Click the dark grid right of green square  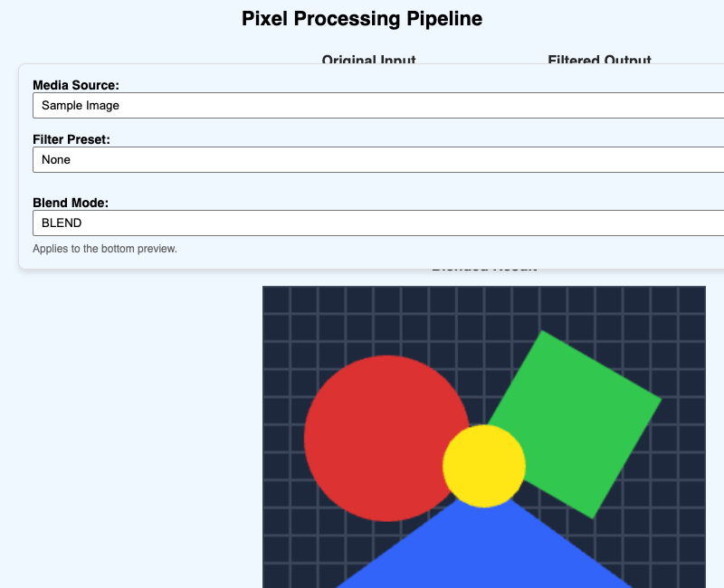[x=683, y=461]
